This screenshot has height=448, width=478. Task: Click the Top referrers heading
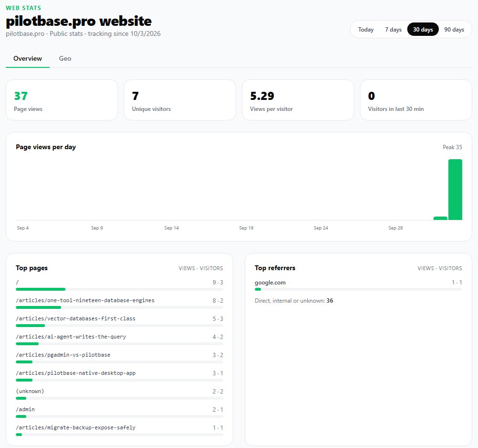[275, 268]
